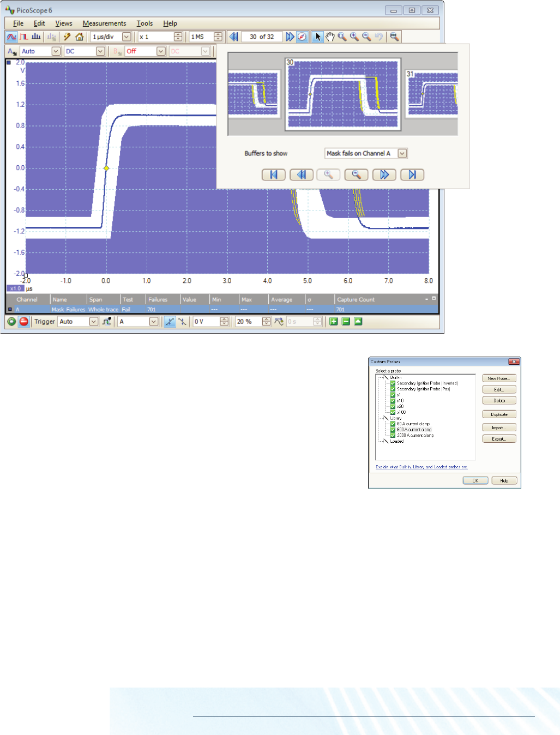Viewport: 560px width, 735px height.
Task: Click Import... button in Custom Probes
Action: tap(499, 427)
